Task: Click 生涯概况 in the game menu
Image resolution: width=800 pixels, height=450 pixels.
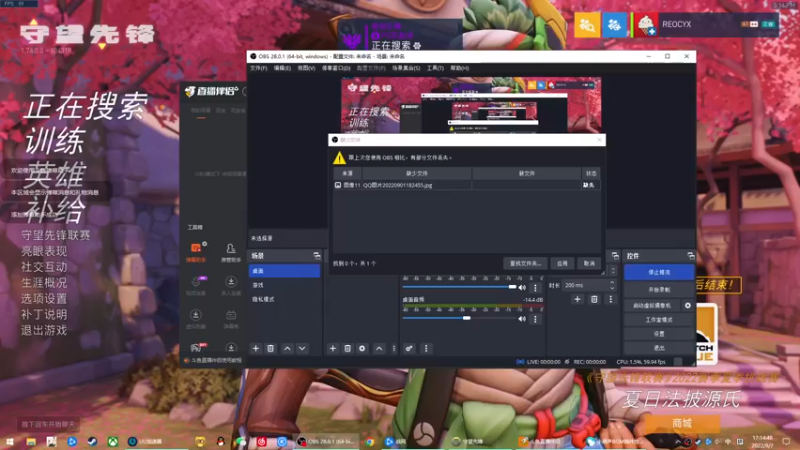Action: click(x=44, y=283)
